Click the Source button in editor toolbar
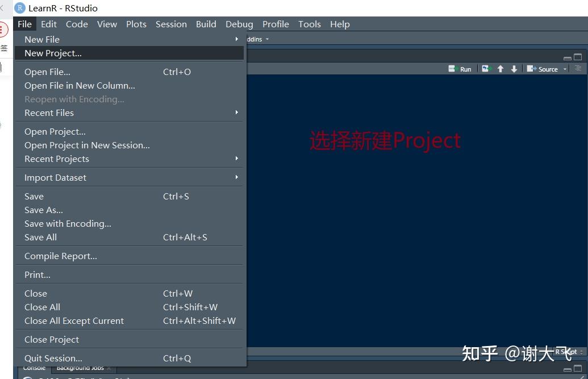 point(542,69)
